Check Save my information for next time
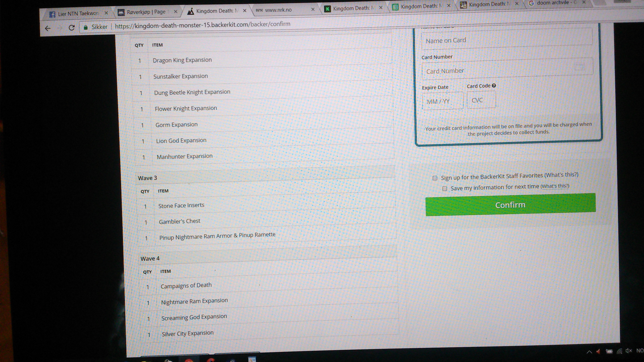The width and height of the screenshot is (644, 362). pos(445,189)
